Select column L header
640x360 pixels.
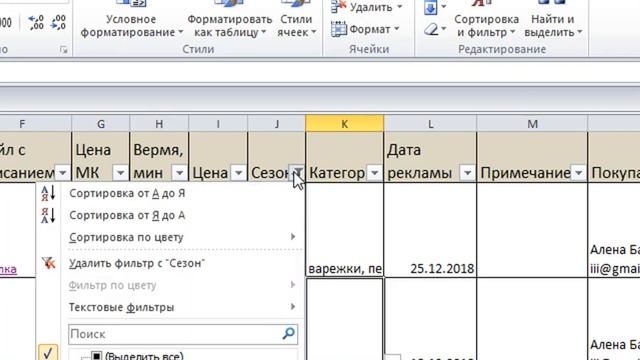pos(430,124)
